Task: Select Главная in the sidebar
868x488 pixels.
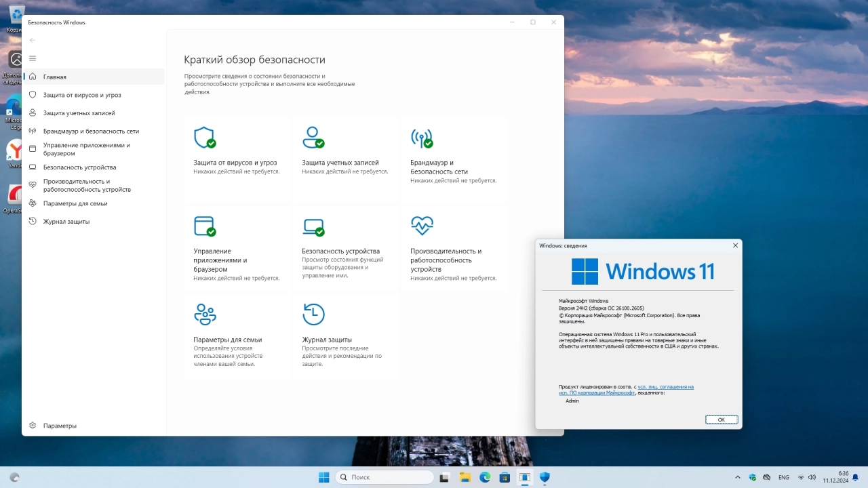Action: tap(94, 77)
